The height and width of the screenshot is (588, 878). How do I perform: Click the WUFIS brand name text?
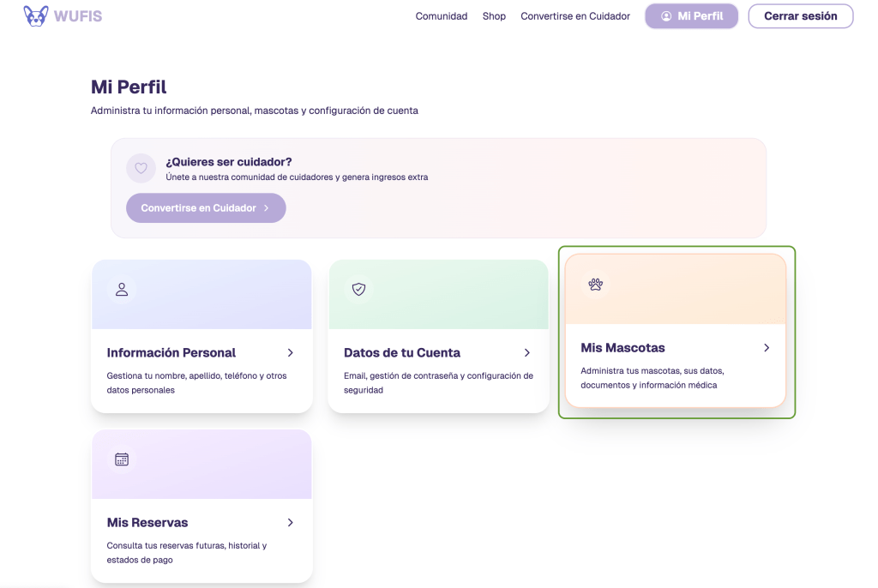pos(78,15)
